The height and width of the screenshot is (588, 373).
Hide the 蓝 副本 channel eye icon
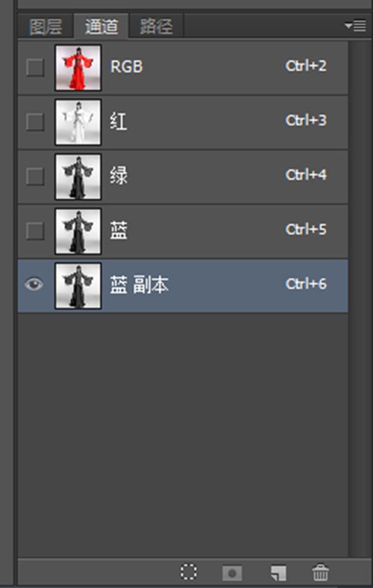(x=34, y=284)
